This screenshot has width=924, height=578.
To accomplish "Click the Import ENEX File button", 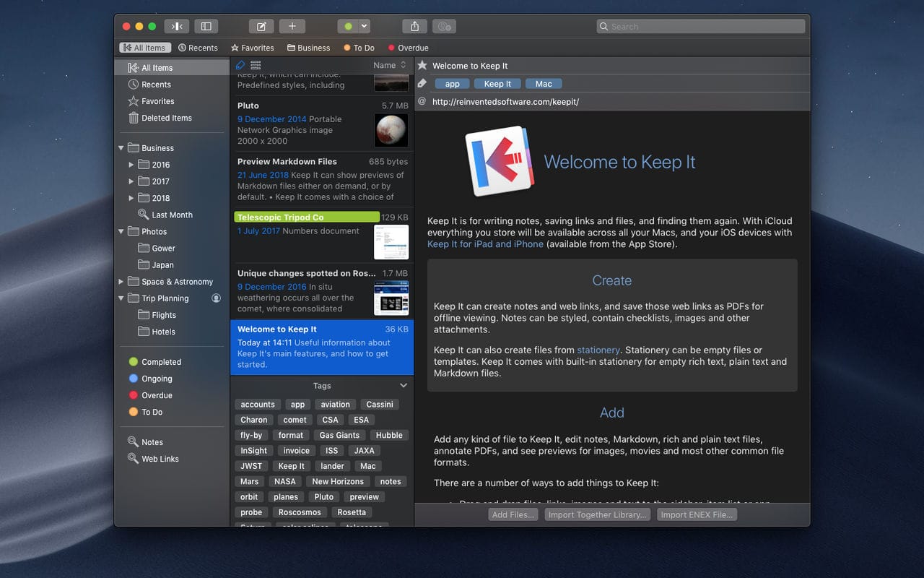I will point(697,515).
